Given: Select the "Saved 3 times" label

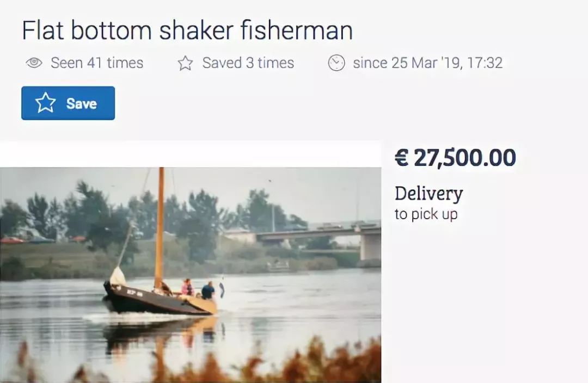Looking at the screenshot, I should [x=248, y=63].
